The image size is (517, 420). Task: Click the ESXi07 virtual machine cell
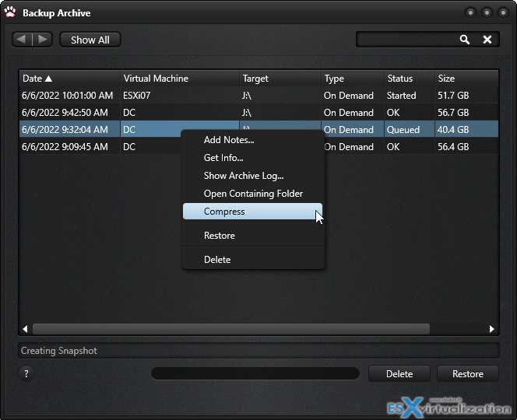coord(180,96)
